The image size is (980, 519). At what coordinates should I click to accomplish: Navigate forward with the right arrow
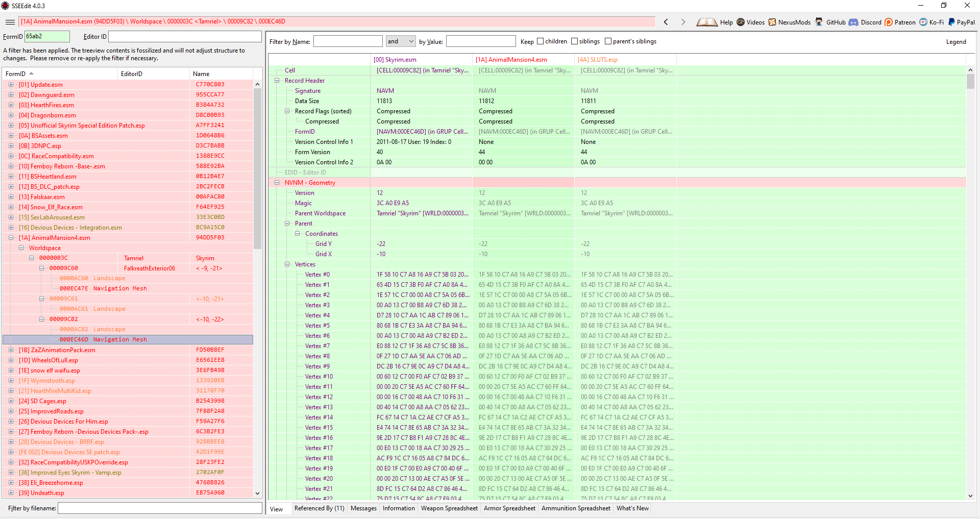click(683, 22)
